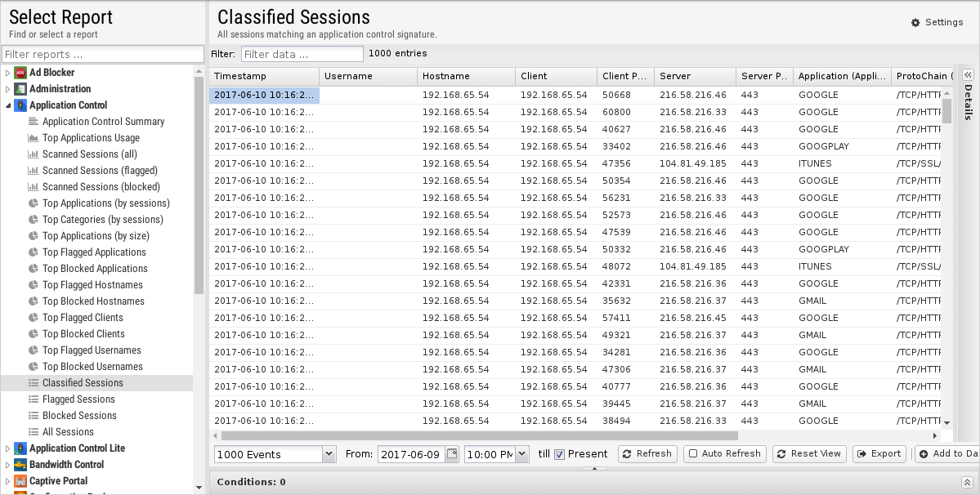Click the Application Control traffic-light icon

20,105
